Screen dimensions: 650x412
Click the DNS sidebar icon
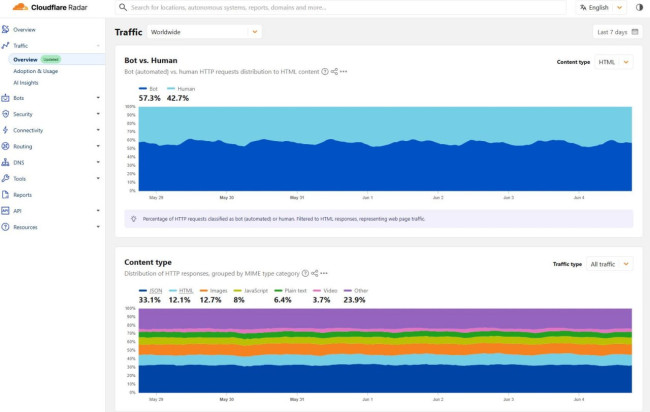click(x=5, y=162)
